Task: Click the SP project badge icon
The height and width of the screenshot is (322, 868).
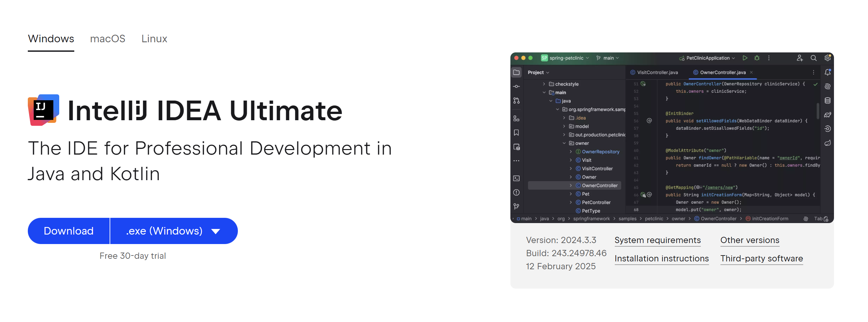Action: (544, 58)
